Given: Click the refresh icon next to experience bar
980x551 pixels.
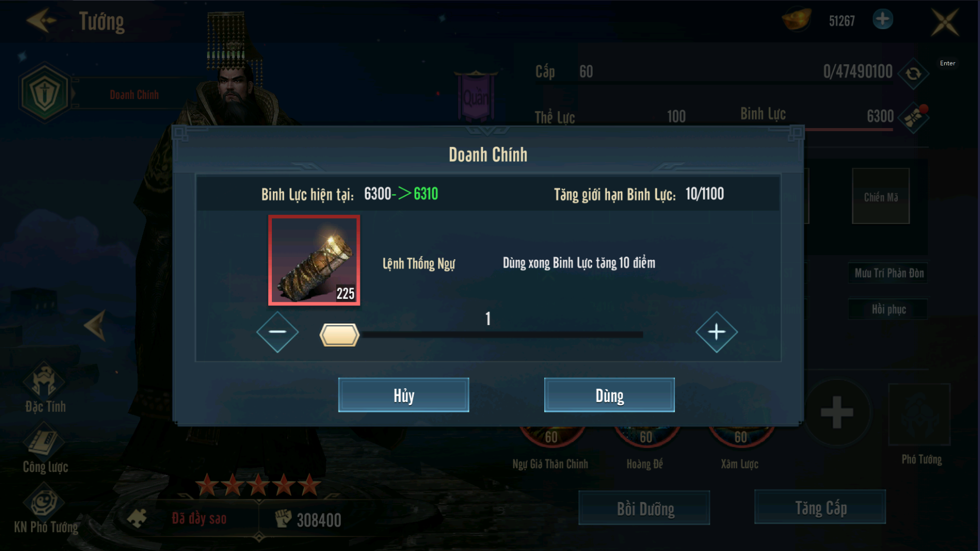Looking at the screenshot, I should [913, 73].
